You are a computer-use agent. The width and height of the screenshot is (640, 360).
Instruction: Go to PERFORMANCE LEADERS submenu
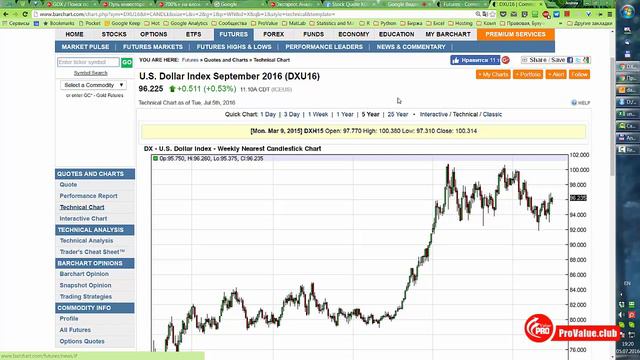point(324,47)
